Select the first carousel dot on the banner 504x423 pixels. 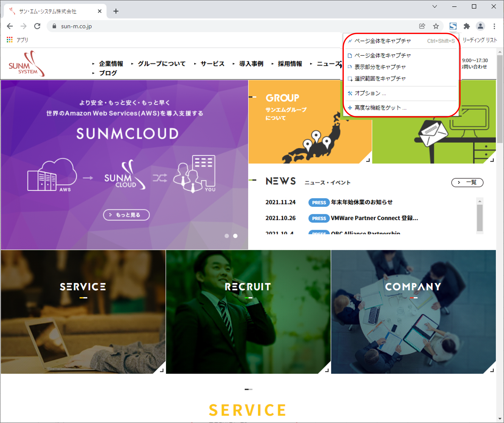coord(227,236)
